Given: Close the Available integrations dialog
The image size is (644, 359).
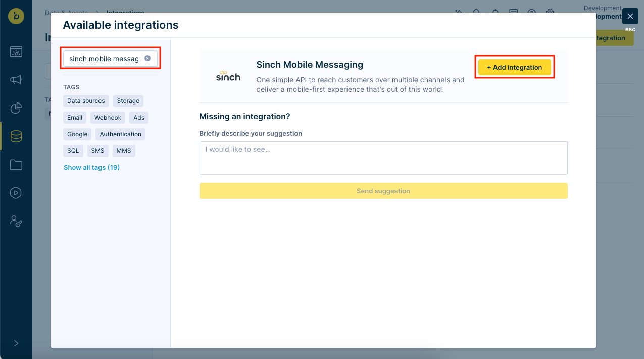Looking at the screenshot, I should 630,16.
